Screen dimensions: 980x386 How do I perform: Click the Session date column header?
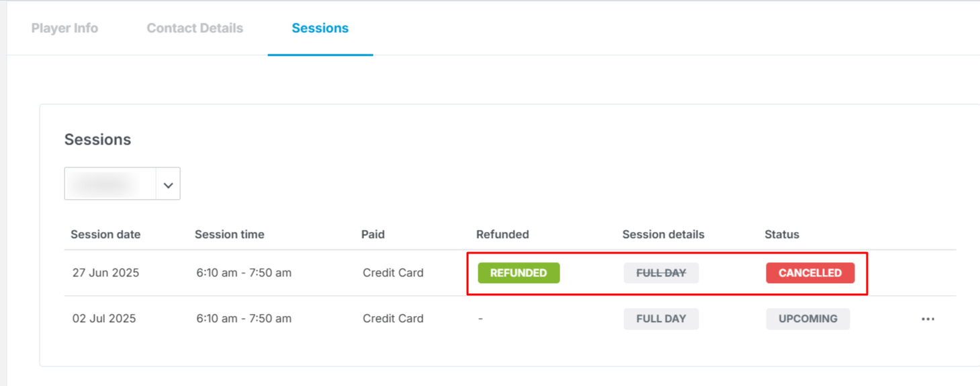click(x=105, y=235)
